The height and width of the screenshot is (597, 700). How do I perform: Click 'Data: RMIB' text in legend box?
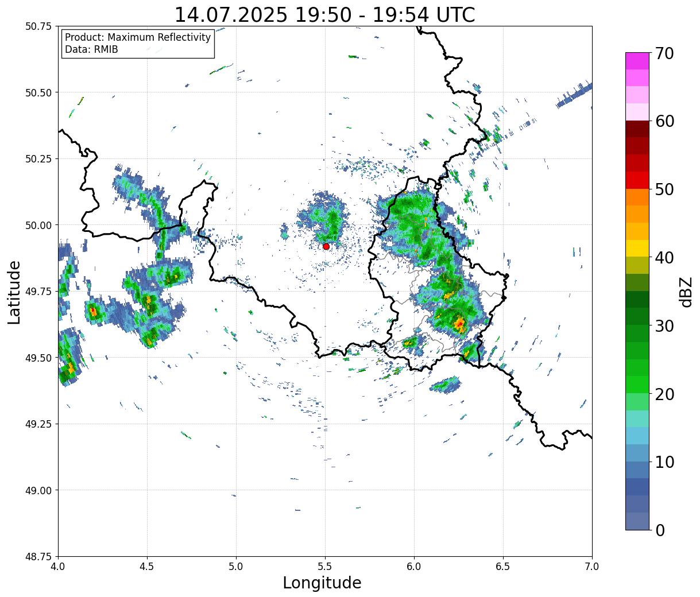coord(91,49)
